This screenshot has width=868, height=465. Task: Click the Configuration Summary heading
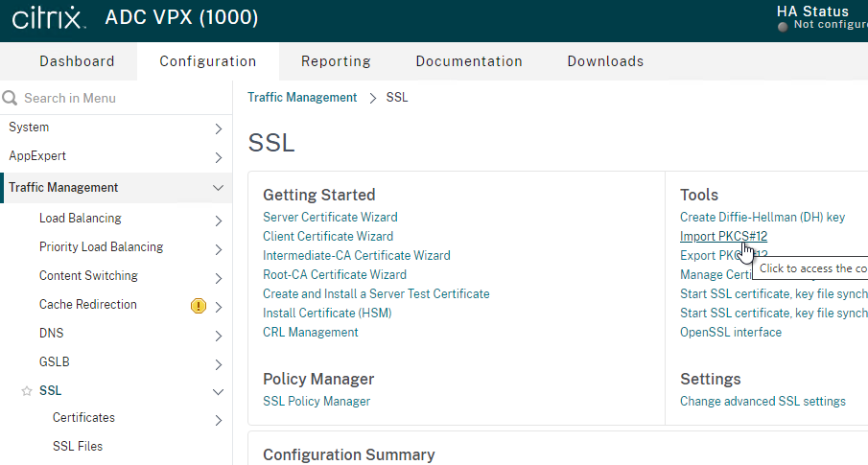[349, 455]
